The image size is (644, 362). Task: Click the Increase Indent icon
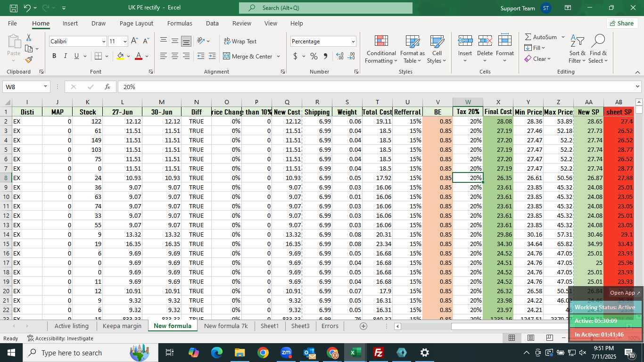click(x=212, y=56)
